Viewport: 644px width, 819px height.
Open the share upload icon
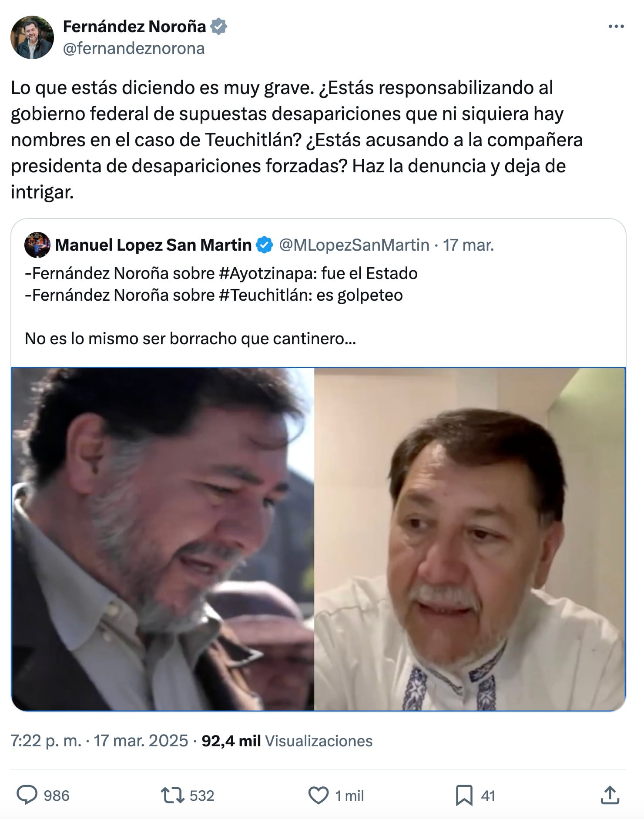(610, 795)
